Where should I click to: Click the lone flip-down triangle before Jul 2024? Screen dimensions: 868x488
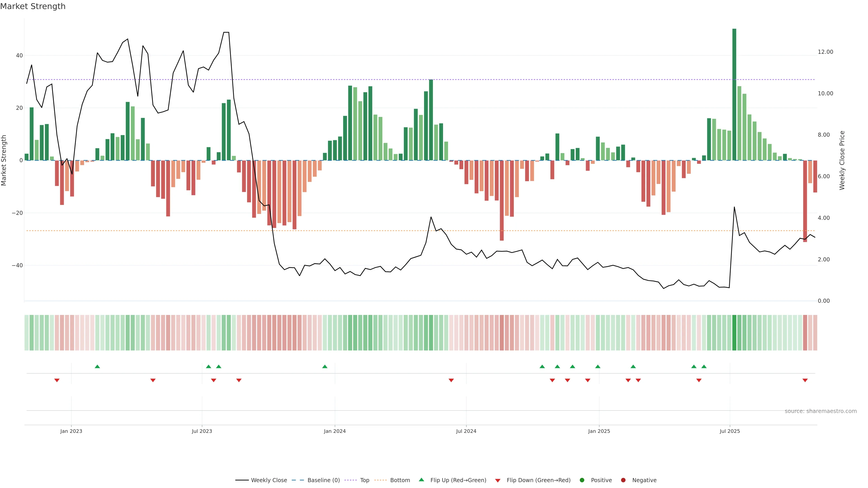point(451,380)
